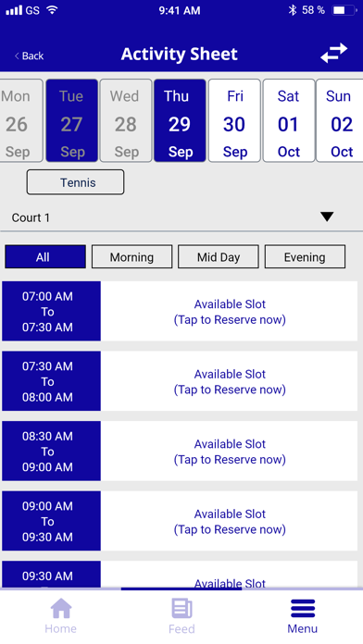The image size is (363, 644).
Task: Reserve the 08:30 AM available slot
Action: pos(230,451)
